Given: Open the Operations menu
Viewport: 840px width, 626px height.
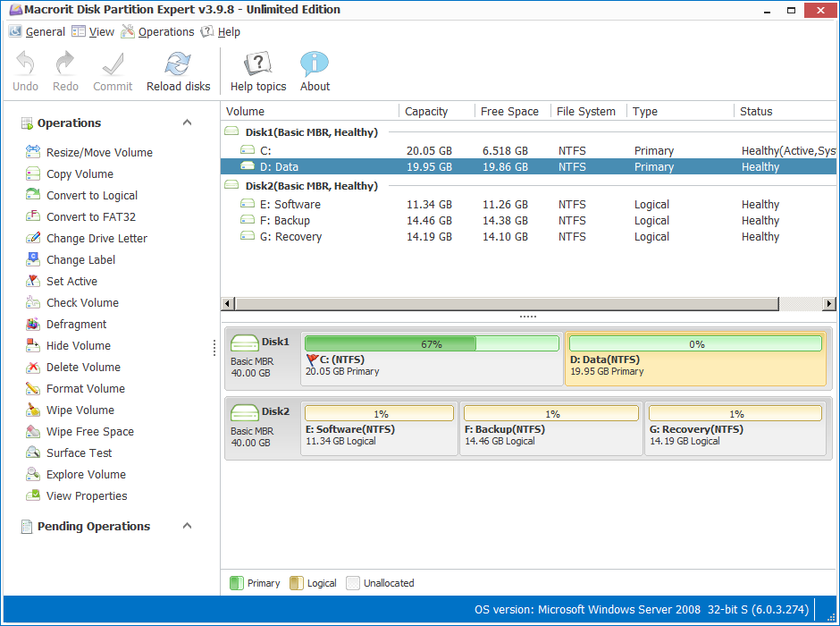Looking at the screenshot, I should (157, 31).
